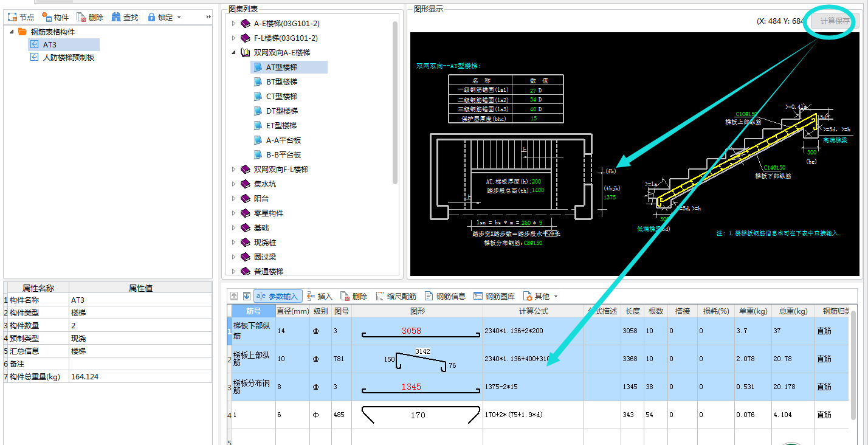Screen dimensions: 868x445
Task: Expand F-L楼梯(03G101-2) atlas node
Action: (x=233, y=38)
